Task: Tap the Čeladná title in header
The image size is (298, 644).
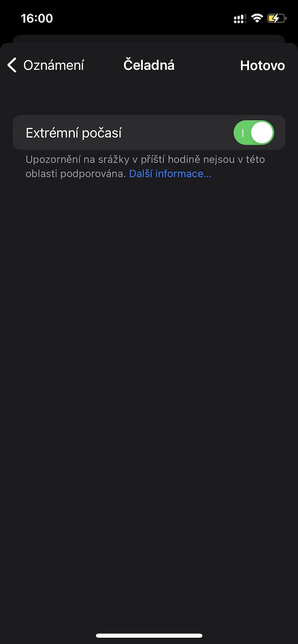Action: coord(149,65)
